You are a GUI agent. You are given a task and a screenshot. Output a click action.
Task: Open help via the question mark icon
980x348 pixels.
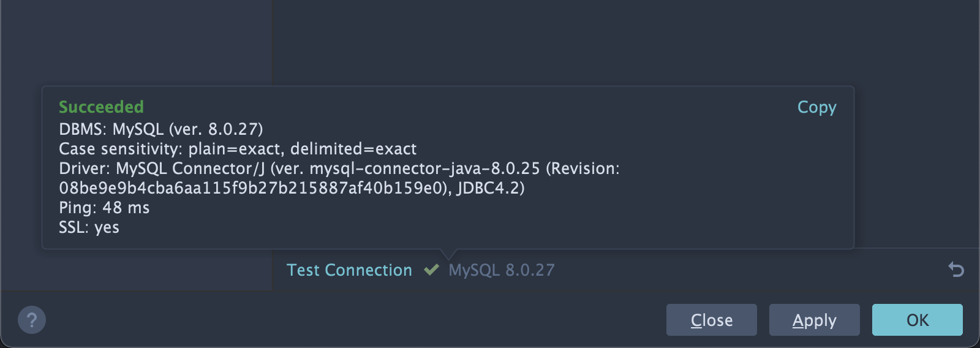click(32, 320)
